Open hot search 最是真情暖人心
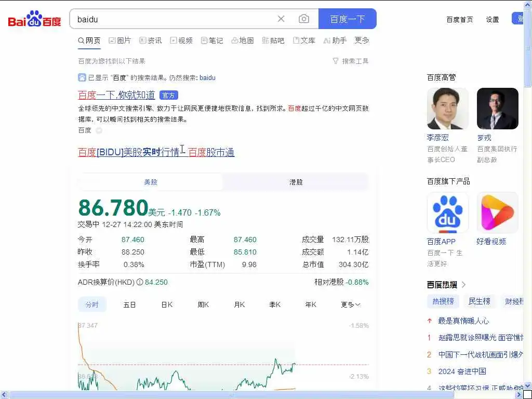 [x=463, y=321]
